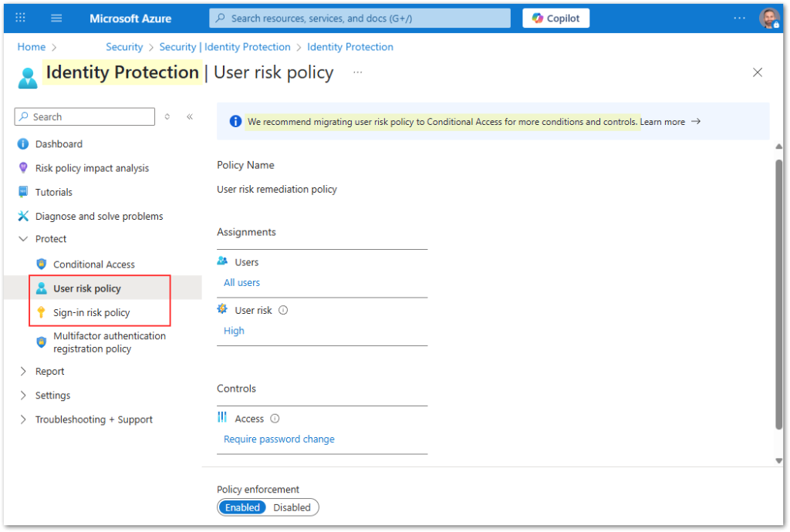This screenshot has height=532, width=790.
Task: Click the Access info icon
Action: 275,419
